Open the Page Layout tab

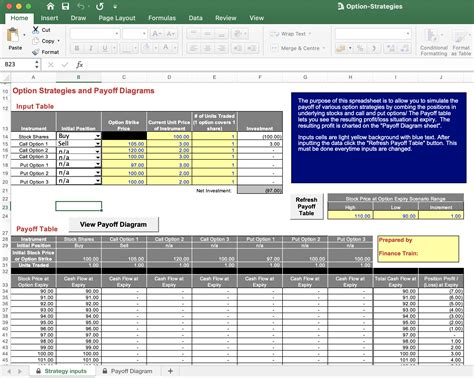[x=117, y=18]
